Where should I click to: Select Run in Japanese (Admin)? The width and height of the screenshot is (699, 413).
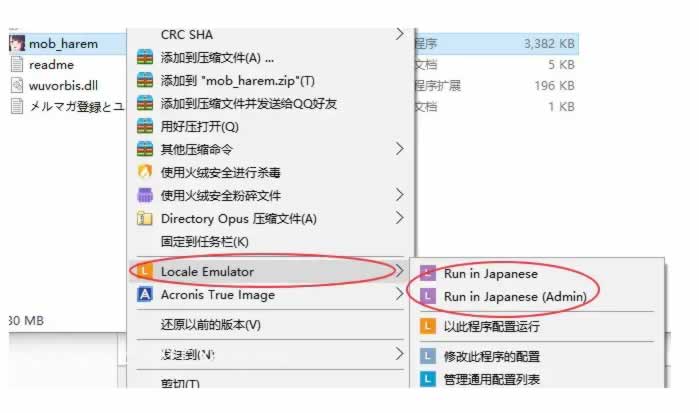[x=514, y=296]
